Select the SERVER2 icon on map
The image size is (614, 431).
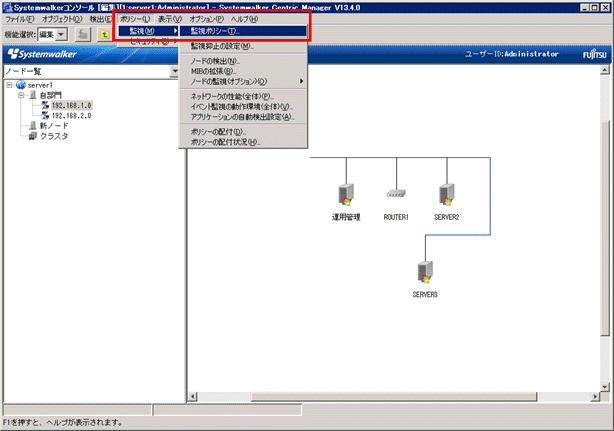coord(447,195)
